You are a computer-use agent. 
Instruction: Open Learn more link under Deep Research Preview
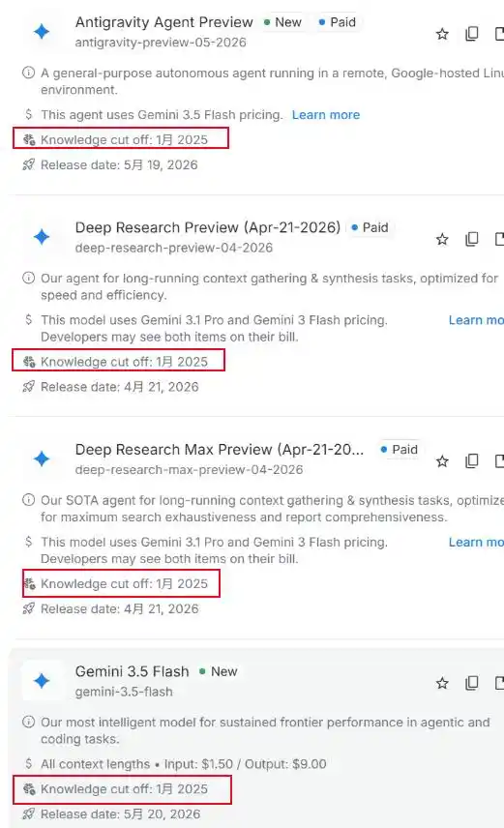[x=476, y=320]
